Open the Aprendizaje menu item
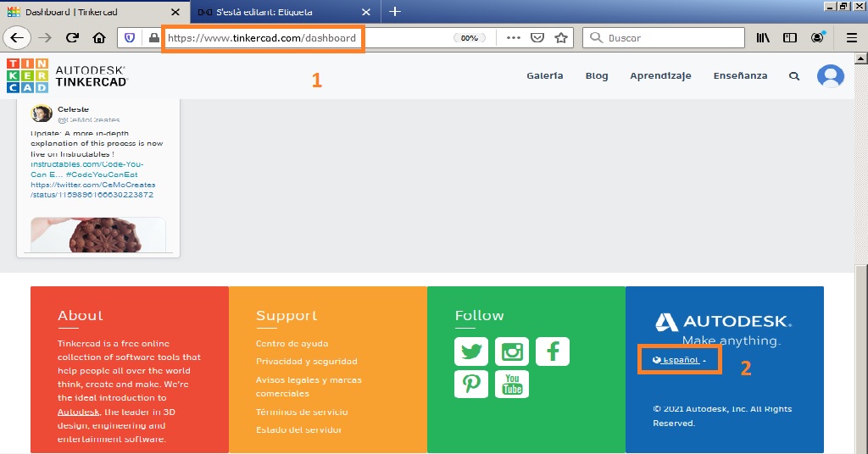The image size is (868, 454). pos(660,76)
